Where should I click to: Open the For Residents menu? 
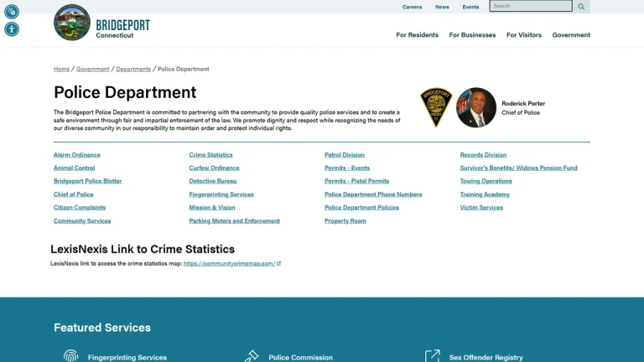(x=417, y=35)
